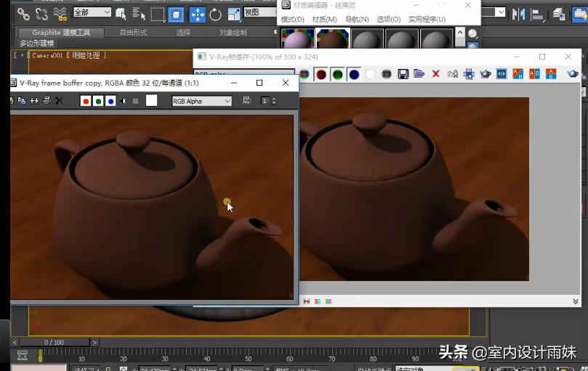Toggle red channel in frame buffer copy
This screenshot has height=371, width=588.
coord(86,101)
